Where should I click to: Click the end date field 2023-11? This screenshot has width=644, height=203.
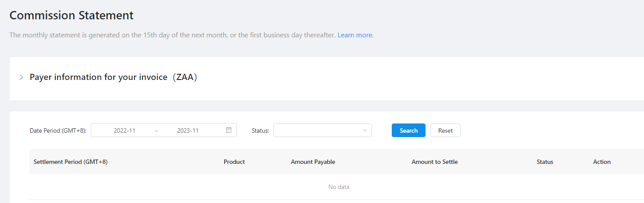(x=188, y=130)
